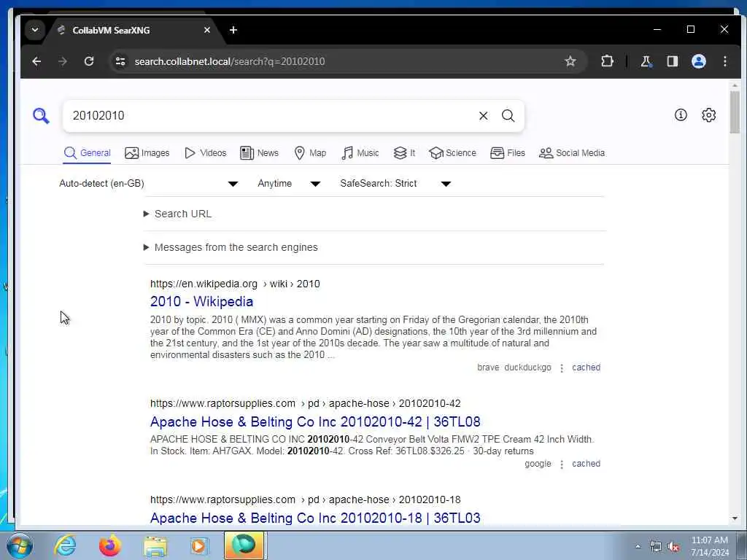Open the taskbar clock and date
The image size is (747, 560).
click(x=709, y=546)
